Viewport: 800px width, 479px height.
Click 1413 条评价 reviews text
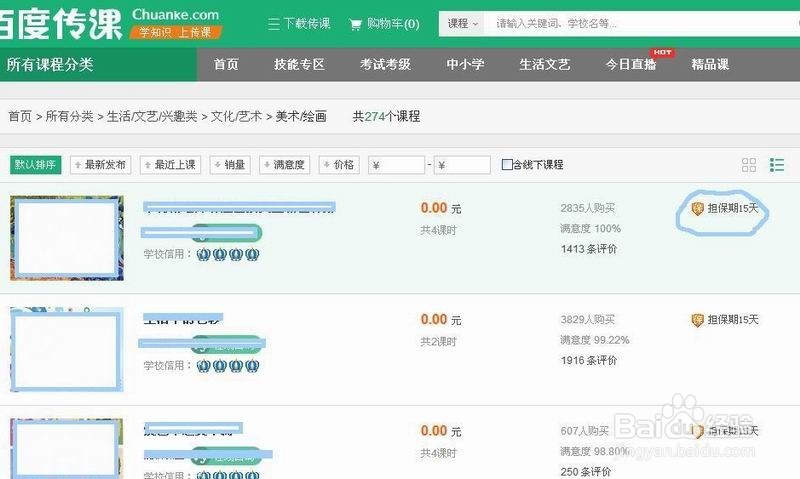(589, 249)
